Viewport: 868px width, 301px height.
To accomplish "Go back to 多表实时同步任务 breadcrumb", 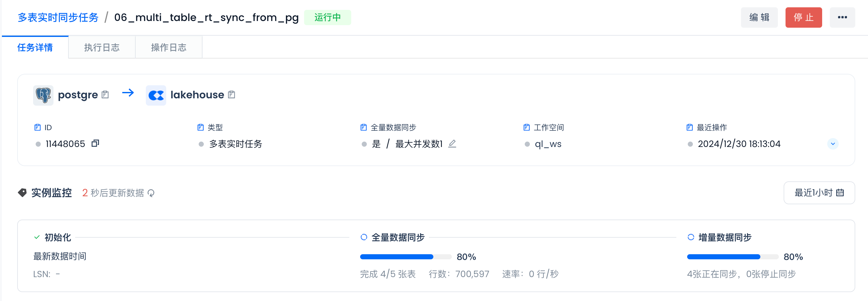I will pyautogui.click(x=58, y=17).
